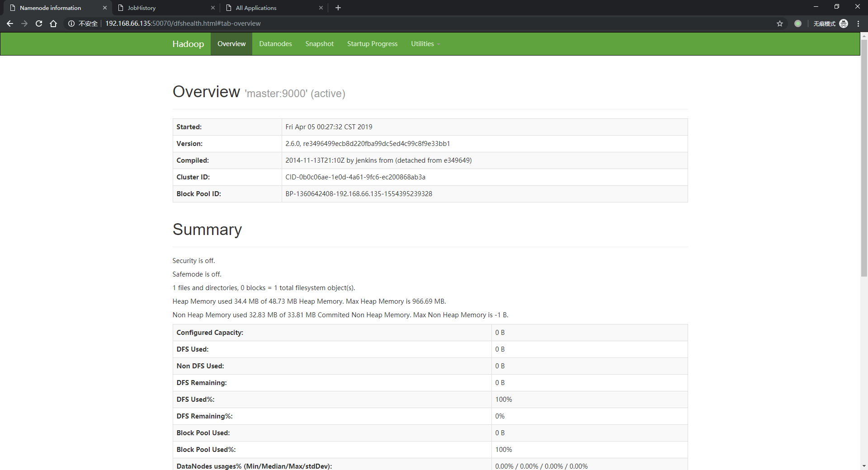
Task: Click the scrollbar down arrow
Action: click(864, 466)
